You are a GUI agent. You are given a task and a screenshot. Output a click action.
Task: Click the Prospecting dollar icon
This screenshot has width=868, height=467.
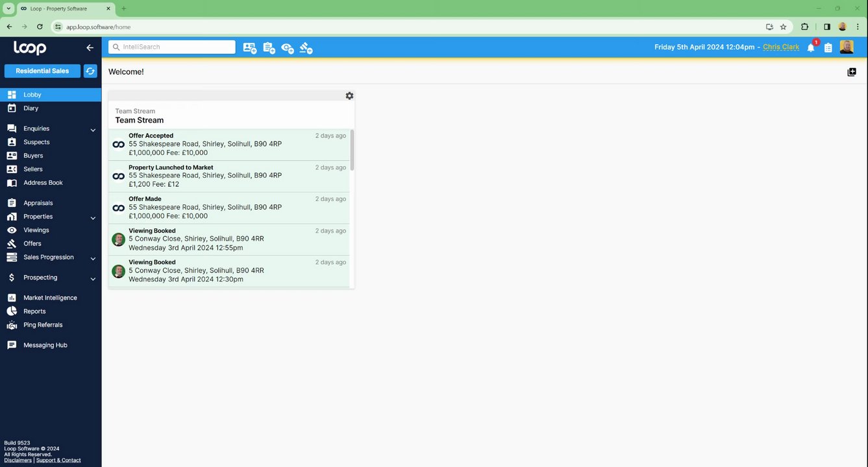pos(12,278)
